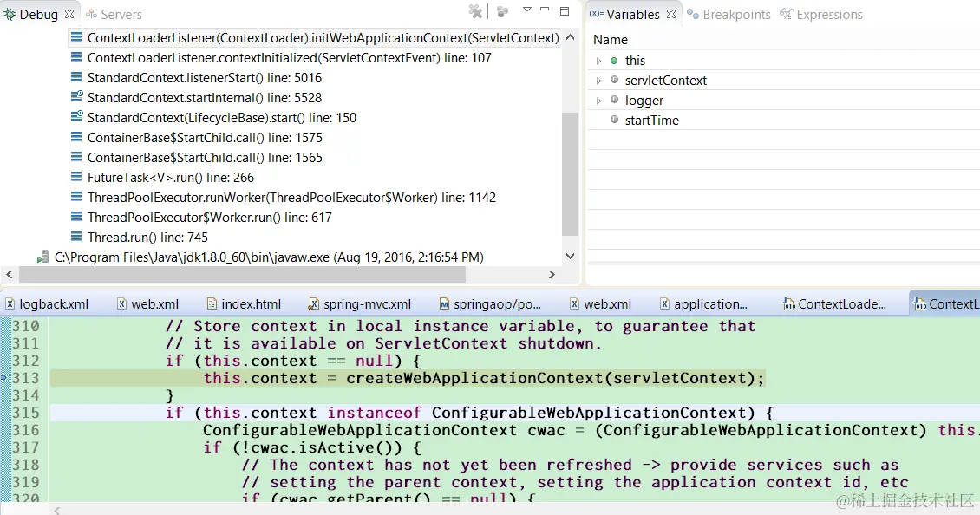Open the Debug view menu triangle
Screen dimensions: 980x515
[x=527, y=10]
